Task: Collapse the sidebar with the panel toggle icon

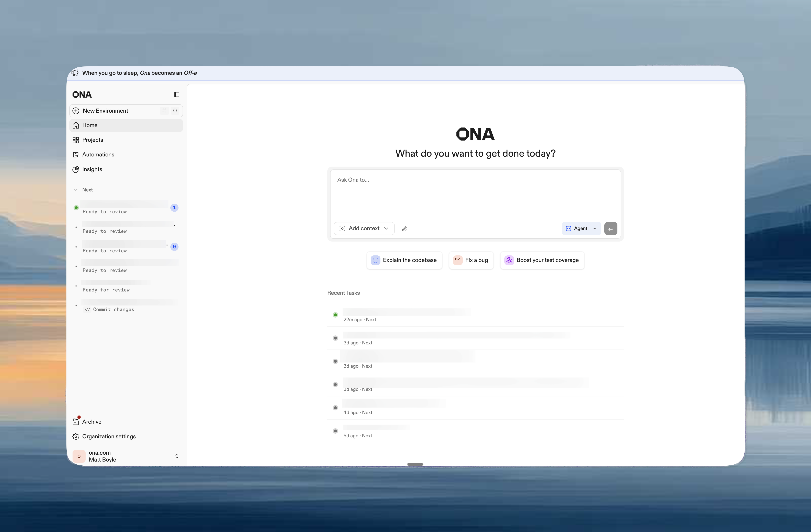Action: [x=176, y=94]
